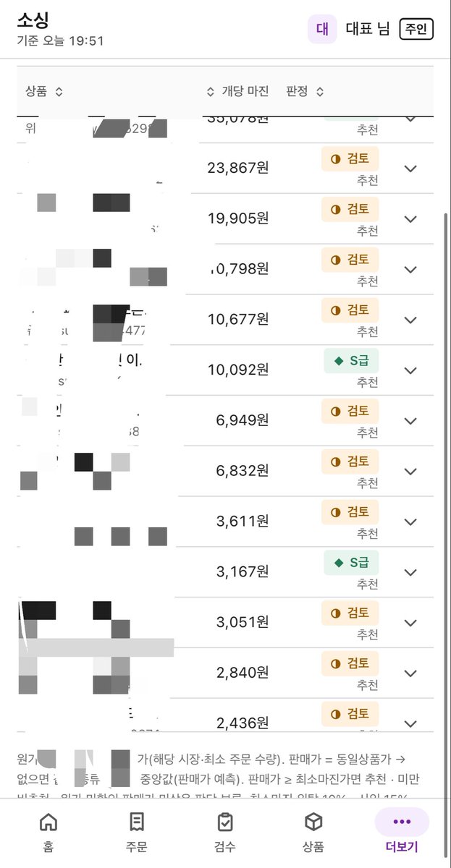Image resolution: width=451 pixels, height=868 pixels.
Task: Expand the 10,092원 row chevron
Action: (x=410, y=370)
